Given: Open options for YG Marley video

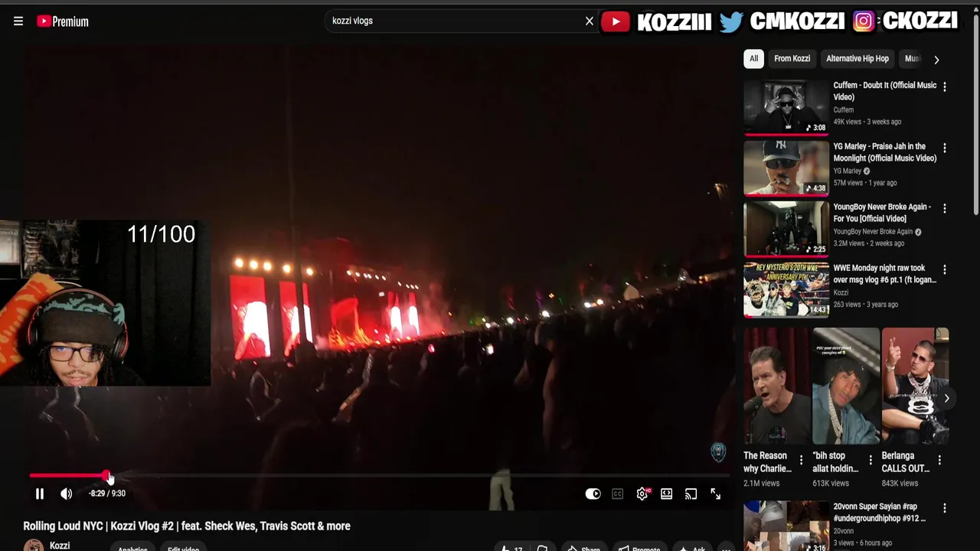Looking at the screenshot, I should tap(945, 148).
